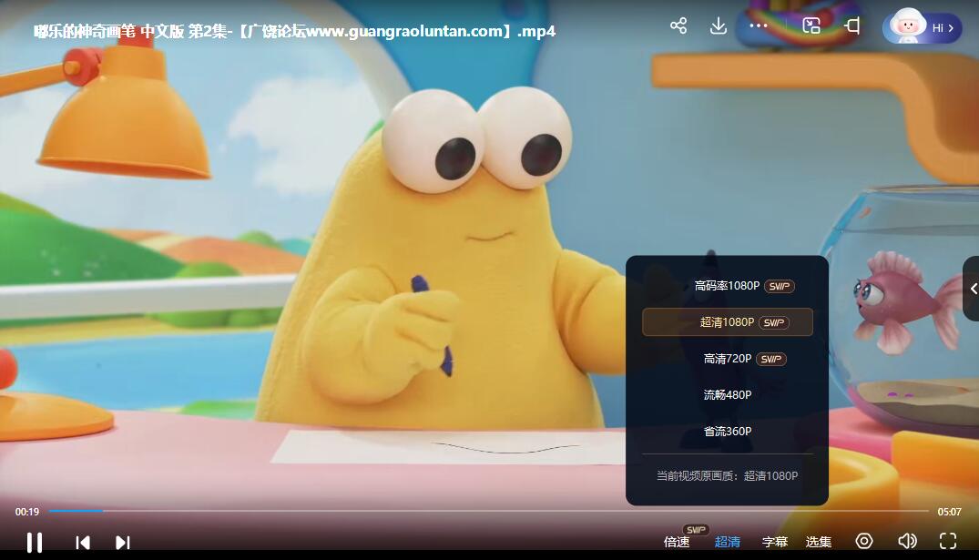
Task: Open the 字幕 subtitle settings
Action: [775, 542]
